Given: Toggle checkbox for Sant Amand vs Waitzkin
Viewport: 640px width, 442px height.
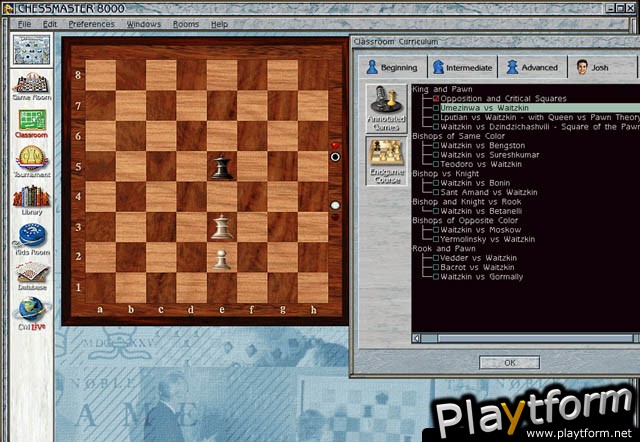Looking at the screenshot, I should click(x=436, y=193).
